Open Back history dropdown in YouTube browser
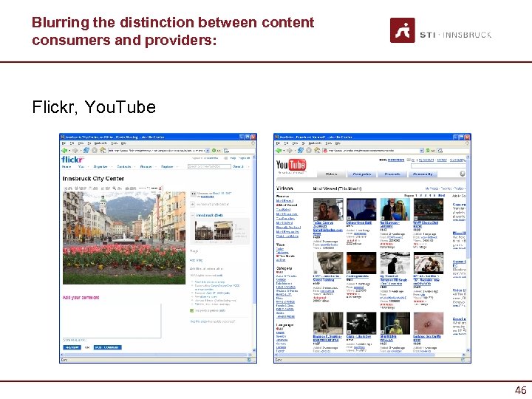532x399 pixels. (284, 150)
